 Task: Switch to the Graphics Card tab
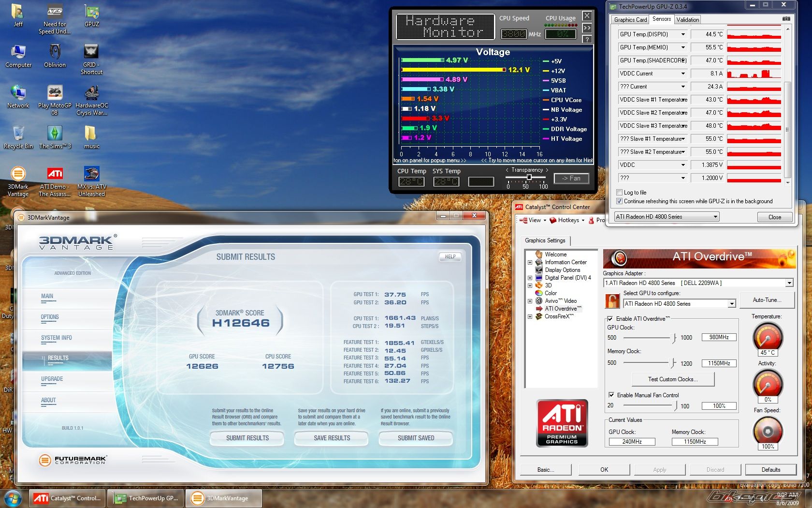tap(630, 20)
